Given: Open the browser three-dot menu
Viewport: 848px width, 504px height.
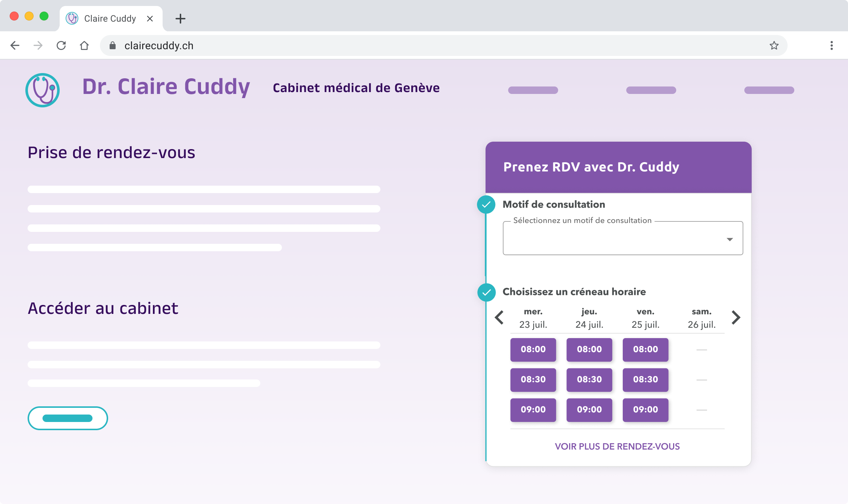Looking at the screenshot, I should 832,45.
